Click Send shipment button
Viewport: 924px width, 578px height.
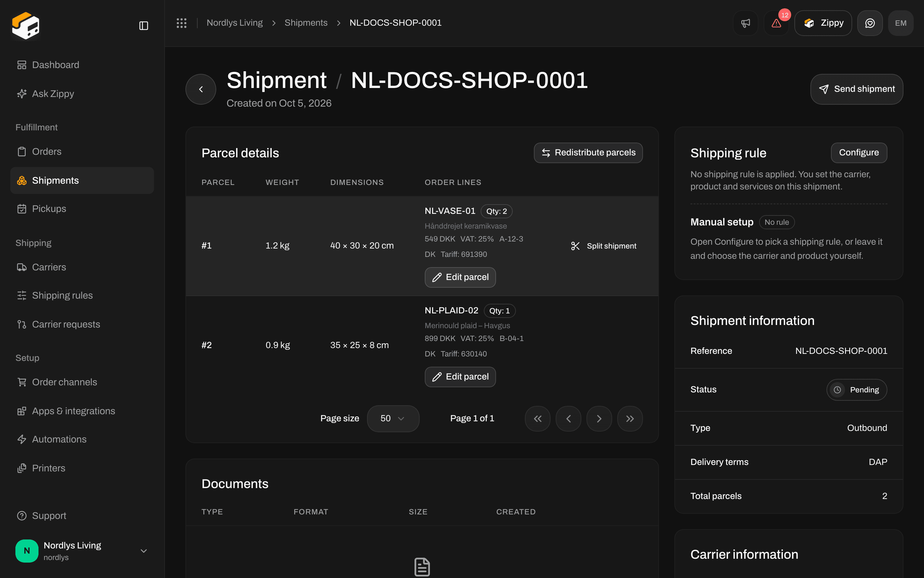click(857, 89)
